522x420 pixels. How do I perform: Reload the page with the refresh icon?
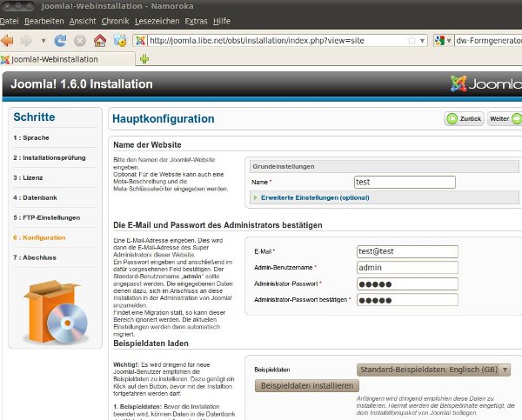click(60, 41)
